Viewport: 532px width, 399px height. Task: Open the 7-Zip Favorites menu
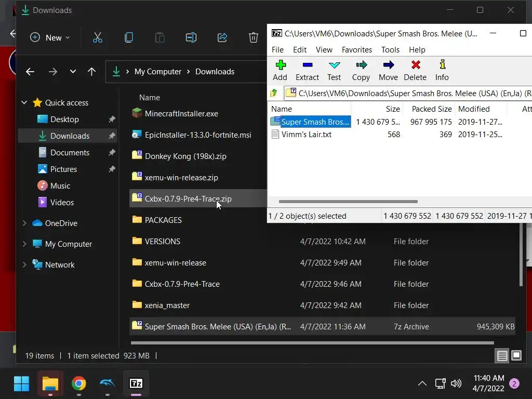pyautogui.click(x=356, y=49)
